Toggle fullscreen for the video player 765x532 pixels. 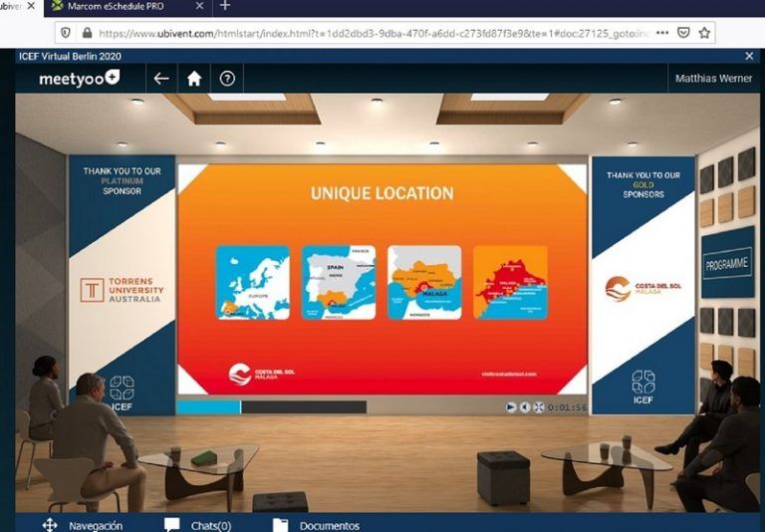click(x=538, y=407)
